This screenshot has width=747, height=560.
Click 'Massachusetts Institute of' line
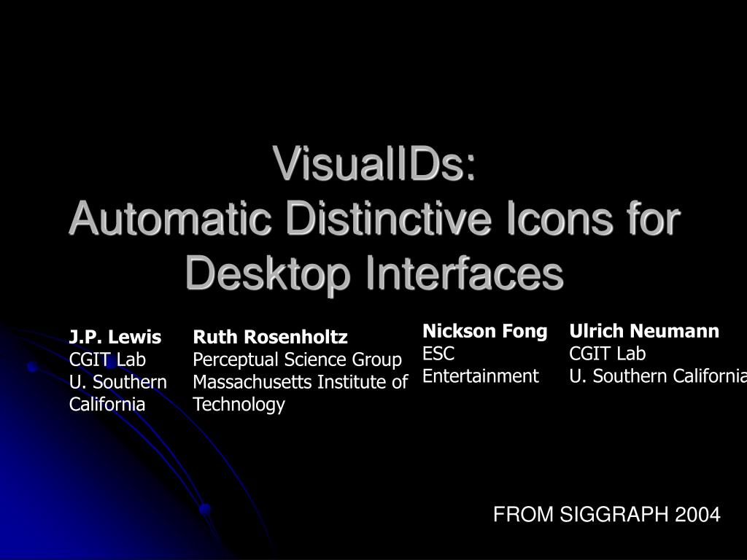click(x=301, y=382)
